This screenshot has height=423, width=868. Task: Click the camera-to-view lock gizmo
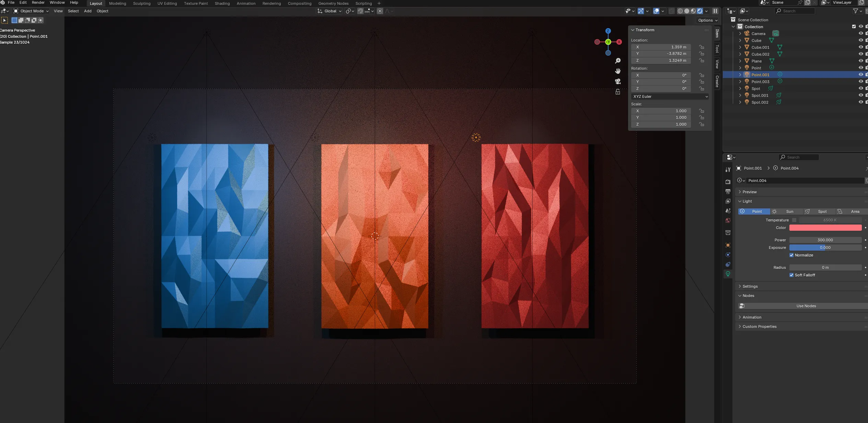tap(618, 92)
